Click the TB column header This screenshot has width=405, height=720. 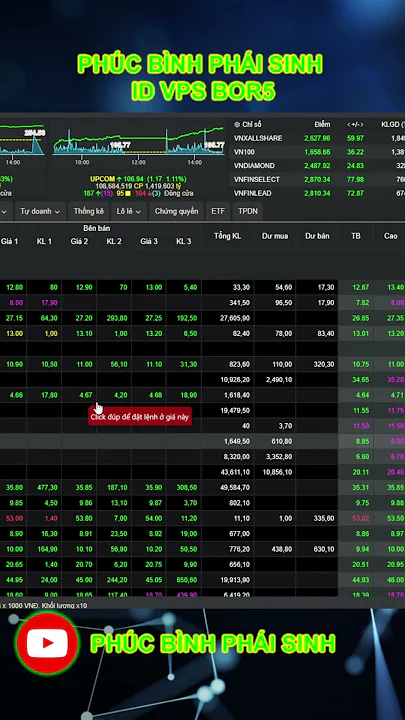point(356,236)
